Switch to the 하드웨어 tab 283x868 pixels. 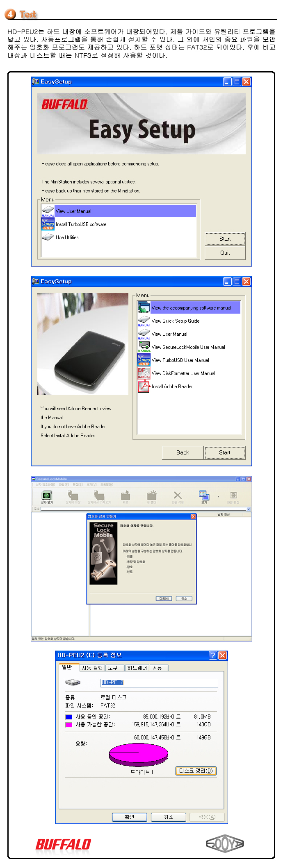137,668
